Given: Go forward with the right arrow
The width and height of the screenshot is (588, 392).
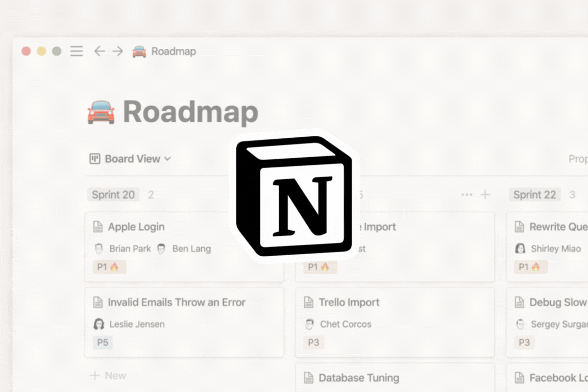Looking at the screenshot, I should click(x=118, y=51).
